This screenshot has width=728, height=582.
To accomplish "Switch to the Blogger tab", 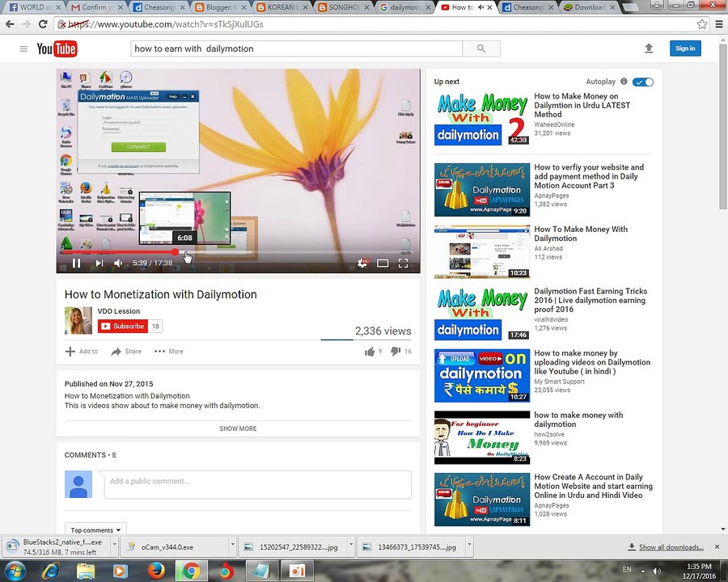I will 220,7.
